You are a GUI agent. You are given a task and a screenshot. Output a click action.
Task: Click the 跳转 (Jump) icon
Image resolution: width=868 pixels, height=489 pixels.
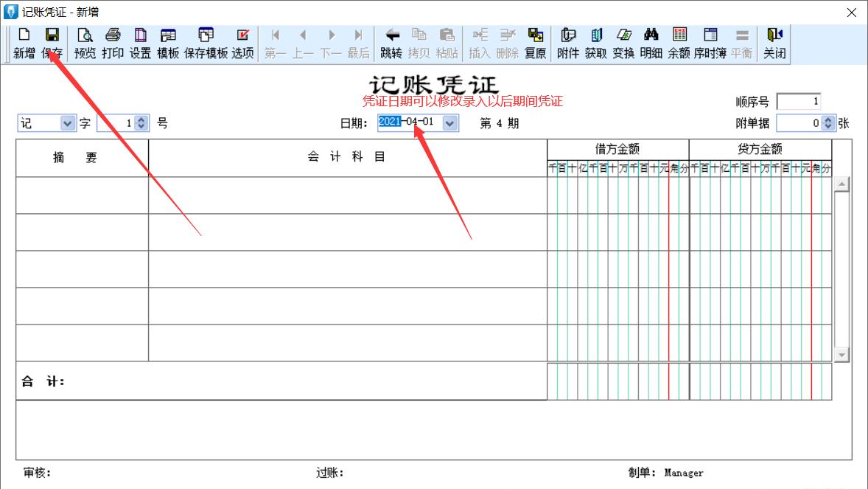click(392, 43)
